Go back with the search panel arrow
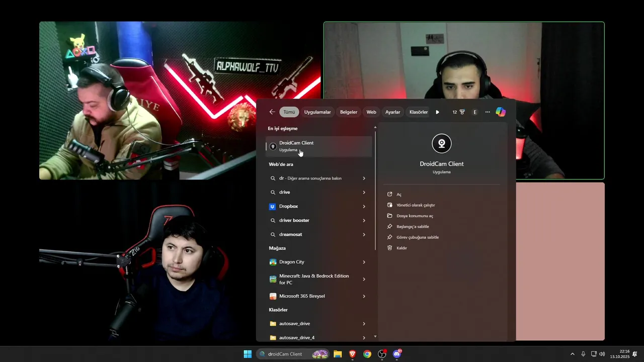This screenshot has height=362, width=644. [272, 112]
